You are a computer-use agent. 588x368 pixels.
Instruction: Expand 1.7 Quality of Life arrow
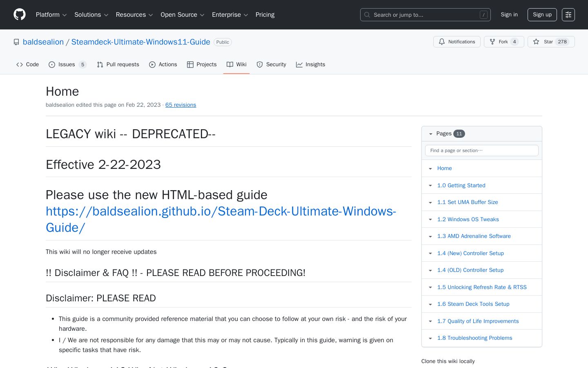430,321
